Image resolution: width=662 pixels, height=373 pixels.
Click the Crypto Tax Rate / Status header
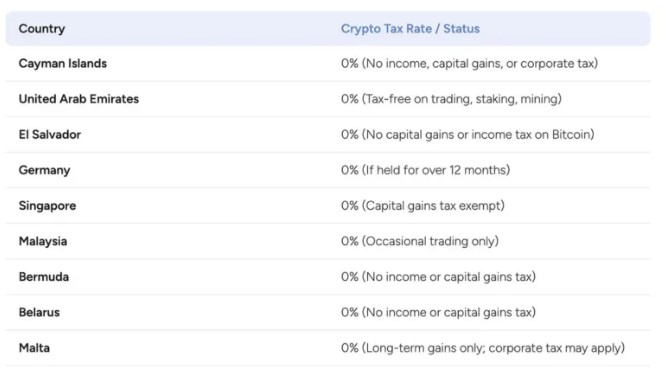[x=410, y=29]
